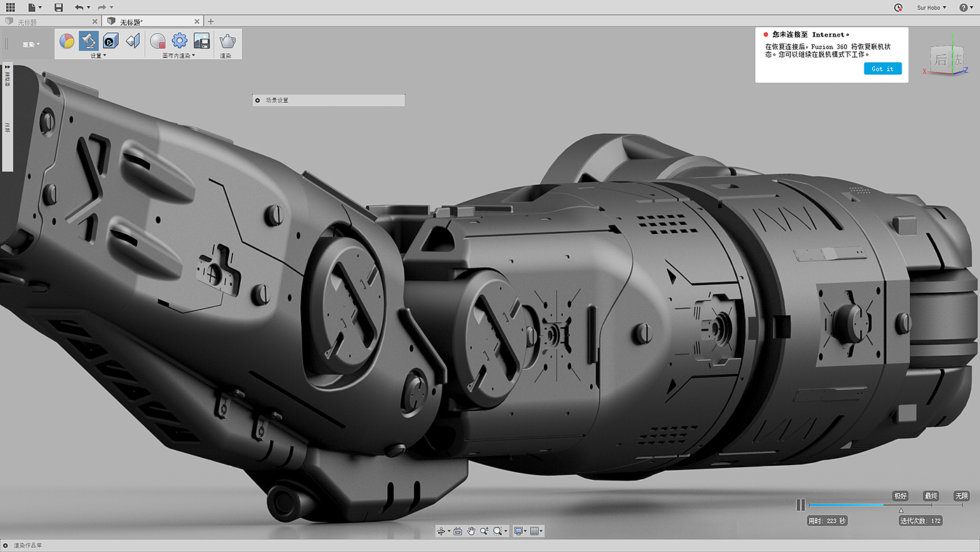Select the Zoom tool
980x552 pixels.
point(484,531)
